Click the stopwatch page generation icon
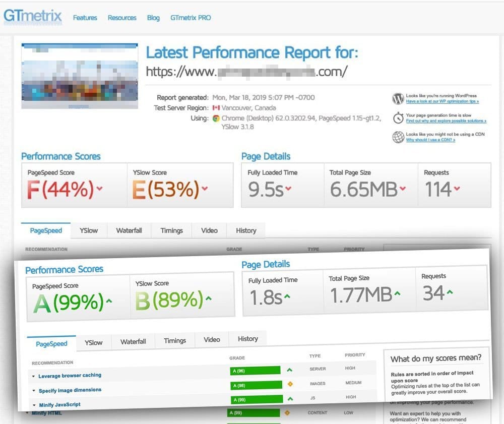Screen dimensions: 504x424 (398, 118)
